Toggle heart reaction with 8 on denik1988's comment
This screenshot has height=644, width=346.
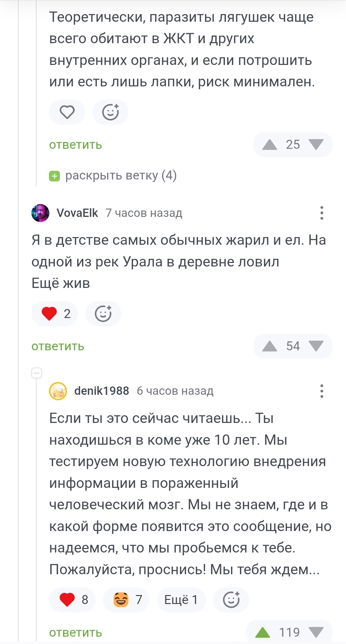pyautogui.click(x=72, y=600)
